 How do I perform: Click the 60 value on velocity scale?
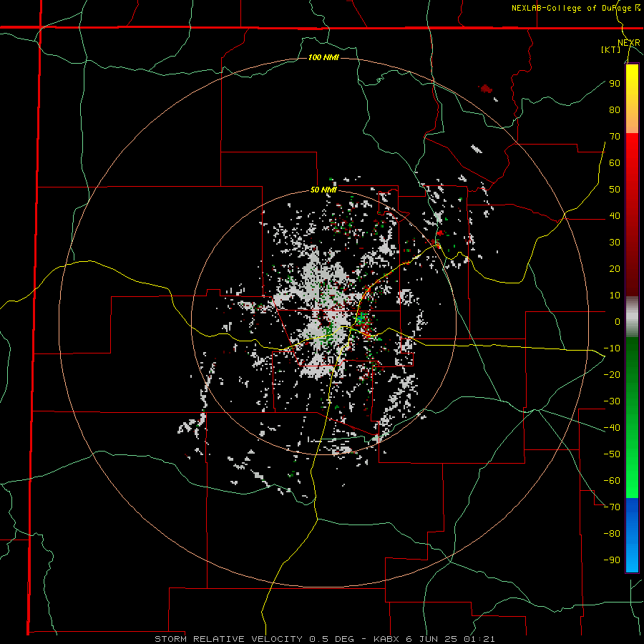coord(615,162)
